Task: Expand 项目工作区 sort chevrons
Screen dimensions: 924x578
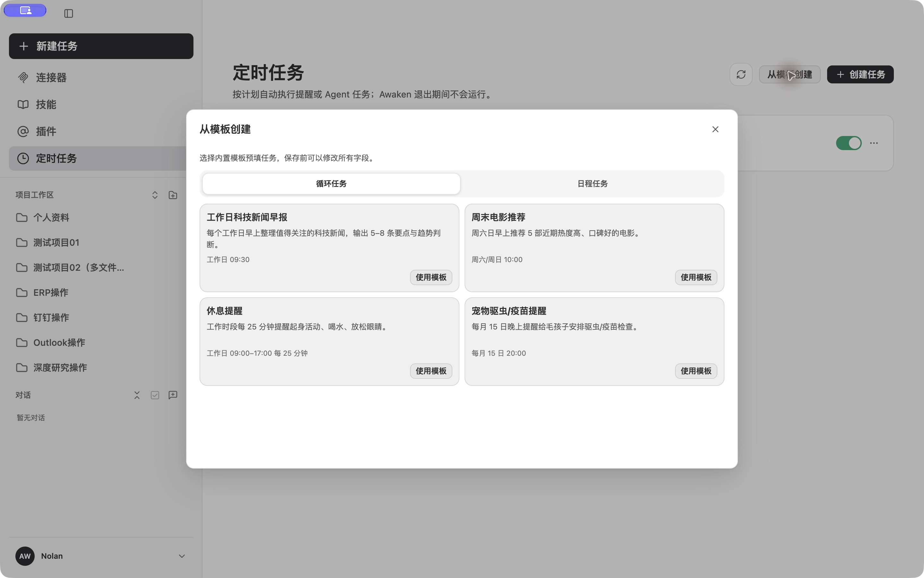Action: 155,195
